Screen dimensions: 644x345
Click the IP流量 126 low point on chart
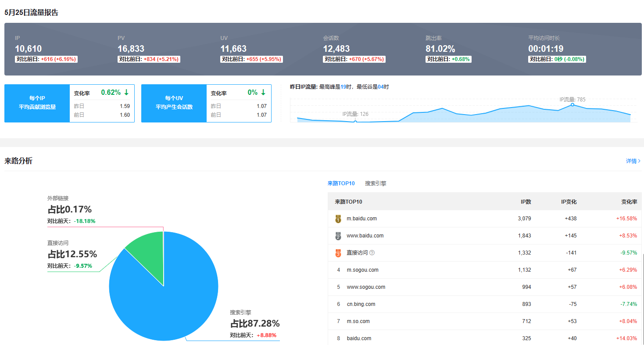coord(355,121)
